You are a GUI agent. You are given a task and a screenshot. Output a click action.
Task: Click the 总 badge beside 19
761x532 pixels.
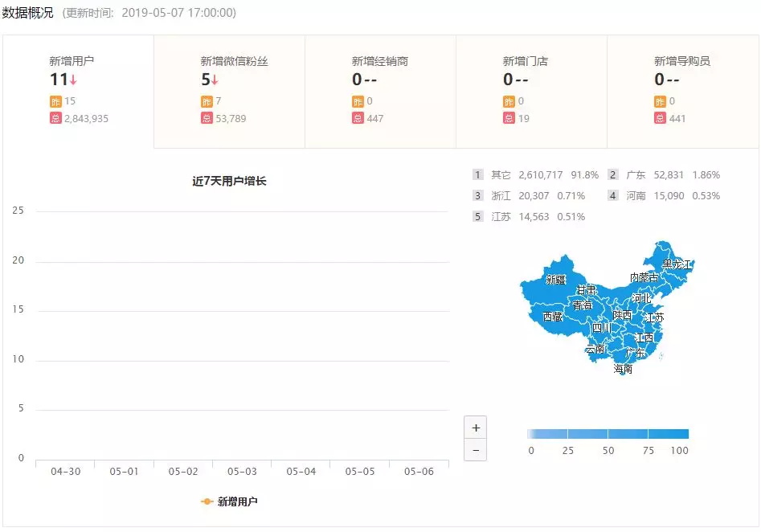(x=509, y=118)
